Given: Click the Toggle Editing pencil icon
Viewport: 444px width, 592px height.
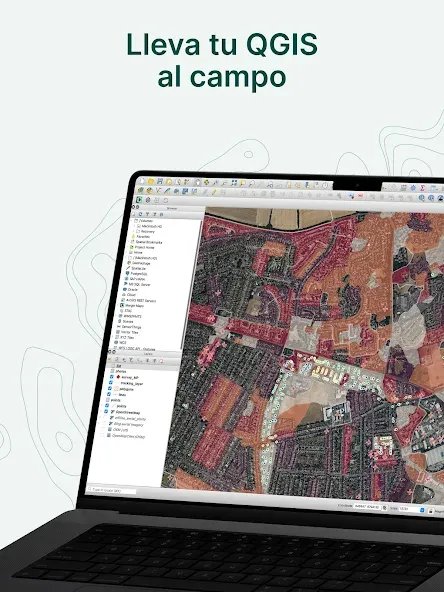Looking at the screenshot, I should [x=214, y=192].
